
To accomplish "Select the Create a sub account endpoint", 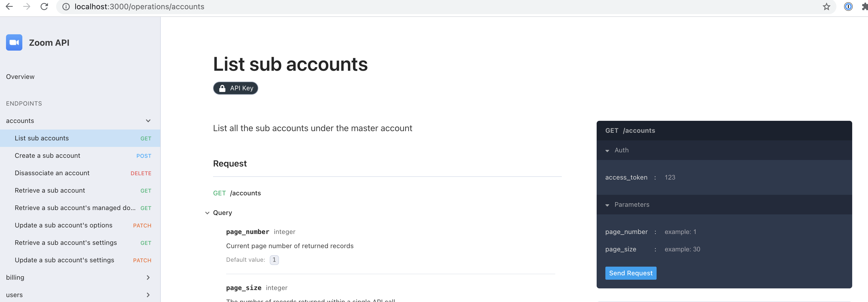I will click(x=47, y=156).
